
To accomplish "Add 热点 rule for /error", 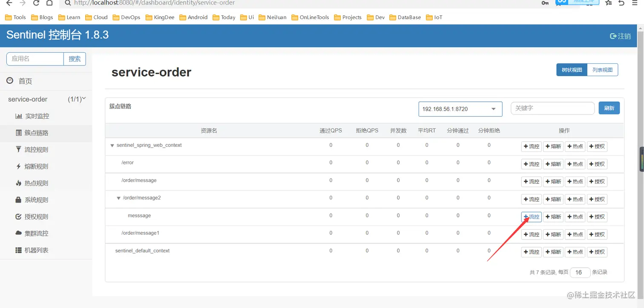I will 575,164.
